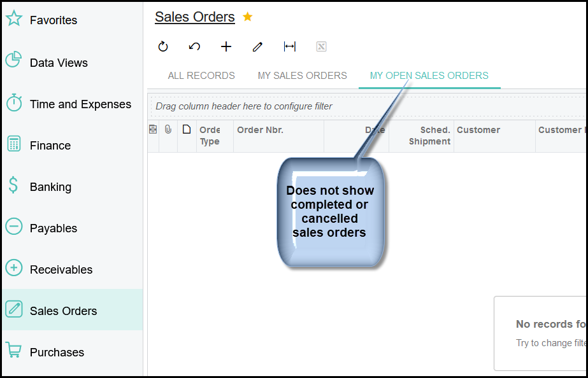Click the Customer column header

tap(478, 130)
